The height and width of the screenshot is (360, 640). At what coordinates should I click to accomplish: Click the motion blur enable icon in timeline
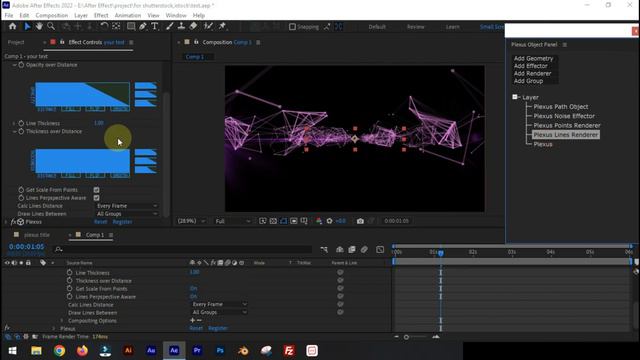(x=364, y=249)
